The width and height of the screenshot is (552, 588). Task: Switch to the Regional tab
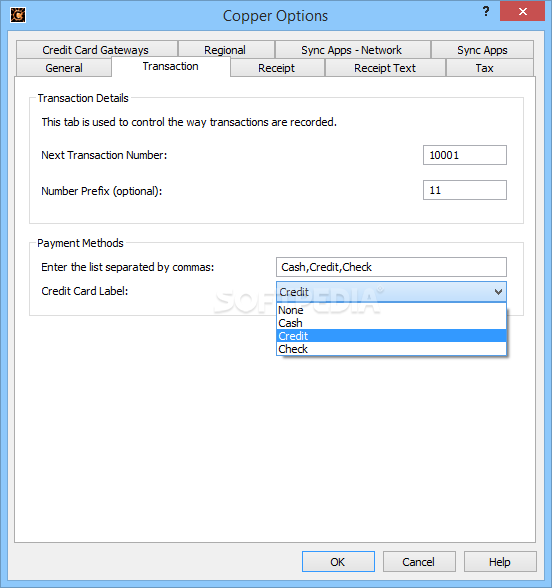(x=226, y=50)
